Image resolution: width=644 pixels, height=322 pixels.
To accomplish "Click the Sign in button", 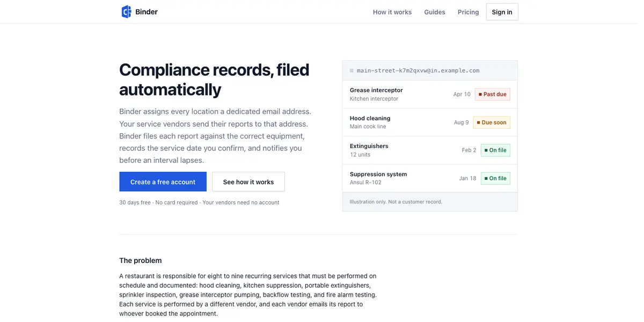I will coord(502,12).
